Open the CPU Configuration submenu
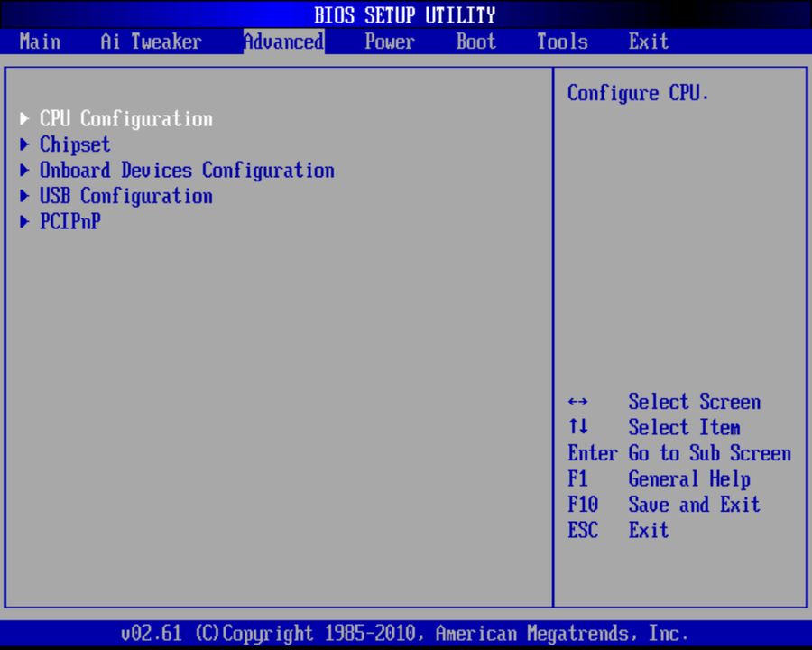812x650 pixels. 125,117
